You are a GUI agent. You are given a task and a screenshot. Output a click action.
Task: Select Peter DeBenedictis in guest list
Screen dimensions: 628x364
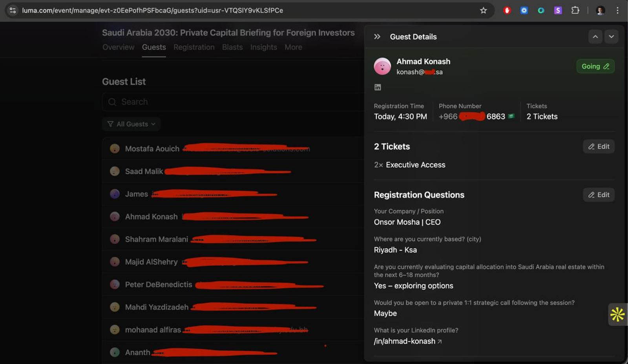tap(234, 284)
